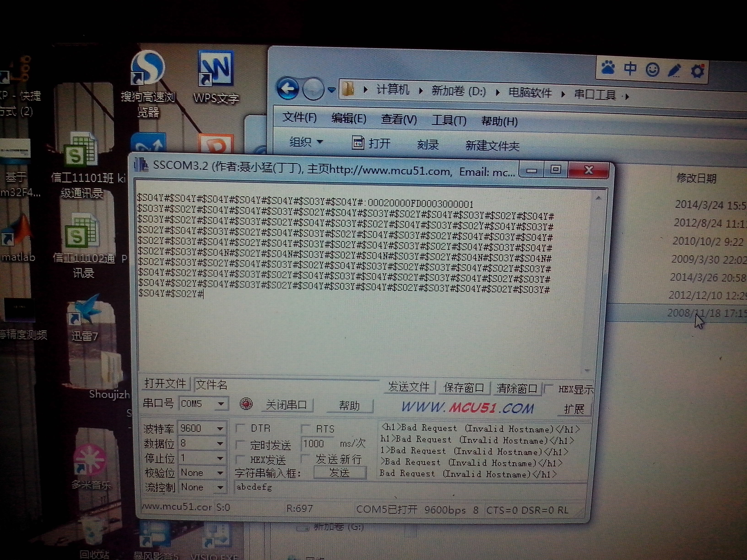The width and height of the screenshot is (747, 560).
Task: Enable HEX显示 checkbox
Action: [549, 389]
